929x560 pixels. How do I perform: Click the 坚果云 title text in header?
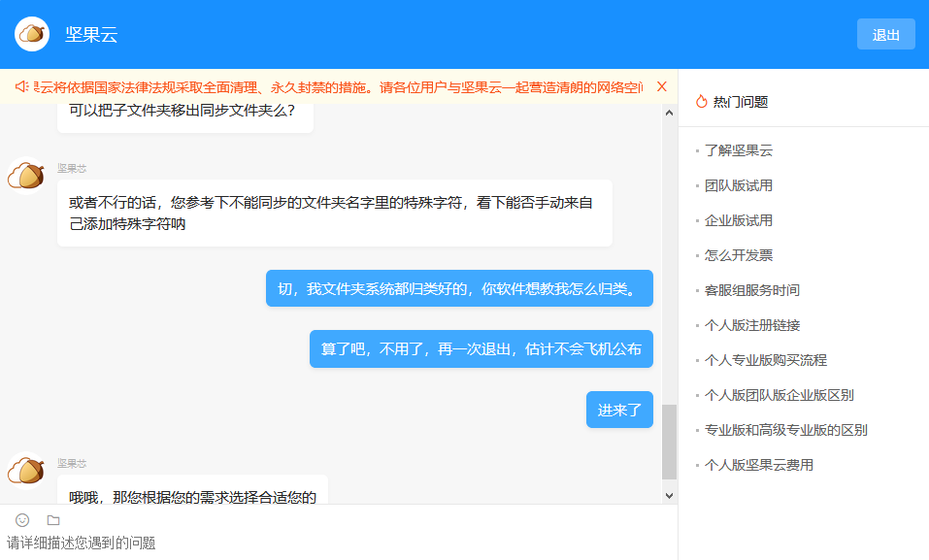pyautogui.click(x=91, y=34)
